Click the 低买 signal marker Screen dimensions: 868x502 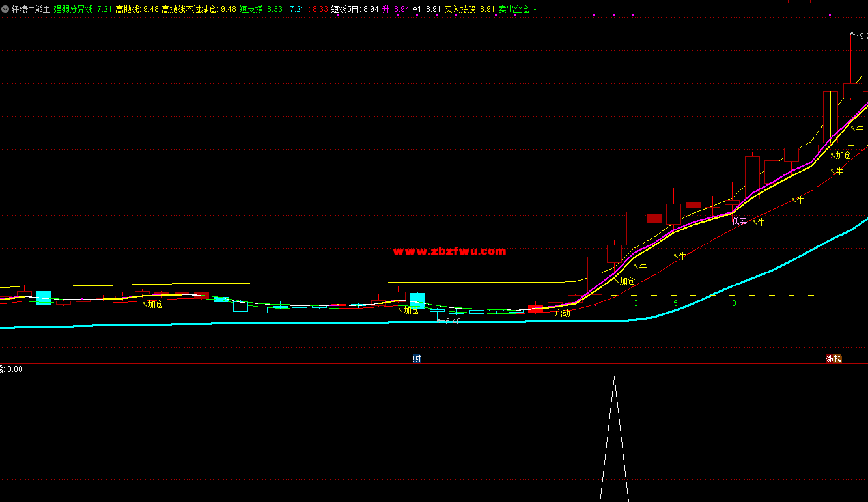(x=739, y=222)
